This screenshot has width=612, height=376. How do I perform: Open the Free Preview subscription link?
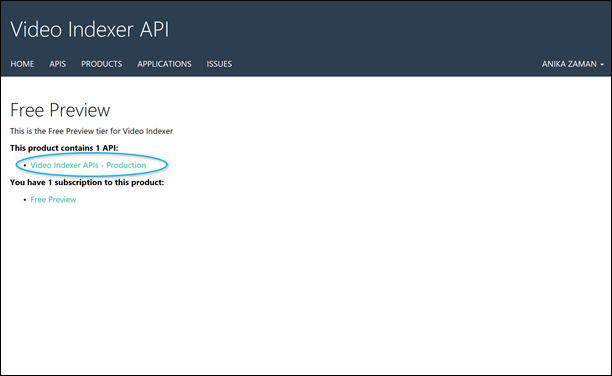pyautogui.click(x=53, y=200)
